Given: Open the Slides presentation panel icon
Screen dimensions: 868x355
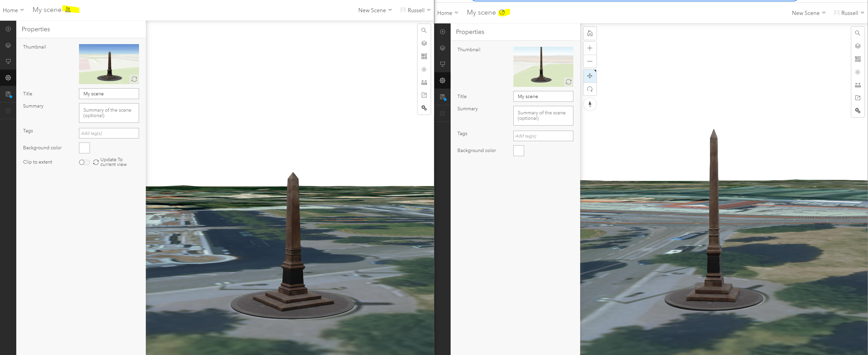Looking at the screenshot, I should click(8, 61).
